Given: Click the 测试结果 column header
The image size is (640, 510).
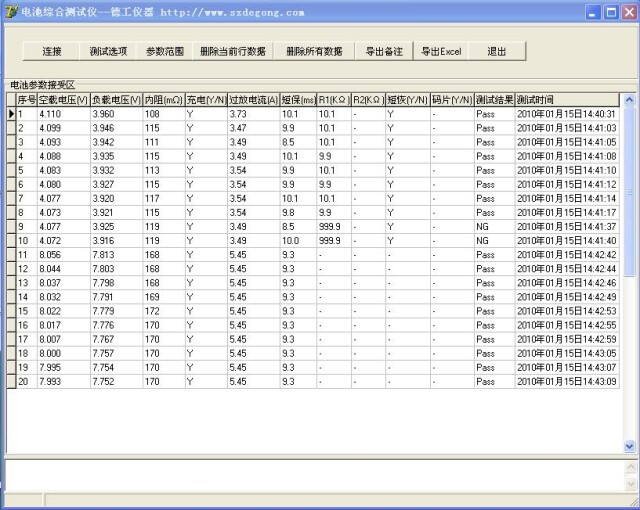Looking at the screenshot, I should click(x=494, y=100).
